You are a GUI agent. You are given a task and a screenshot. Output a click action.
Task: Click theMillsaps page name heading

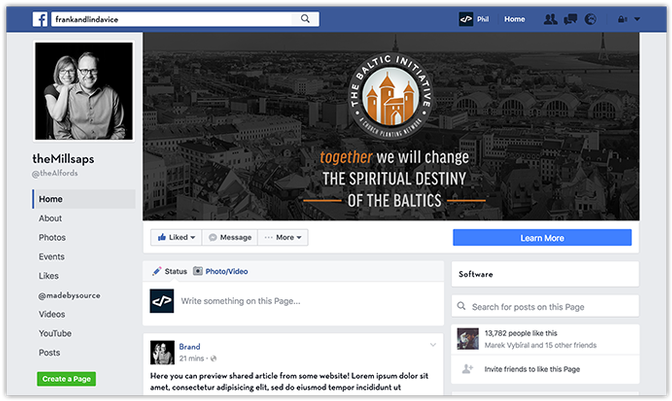click(63, 159)
